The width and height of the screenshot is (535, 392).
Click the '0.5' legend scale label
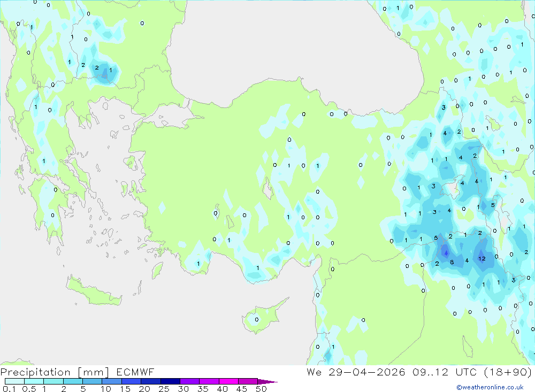pos(29,389)
